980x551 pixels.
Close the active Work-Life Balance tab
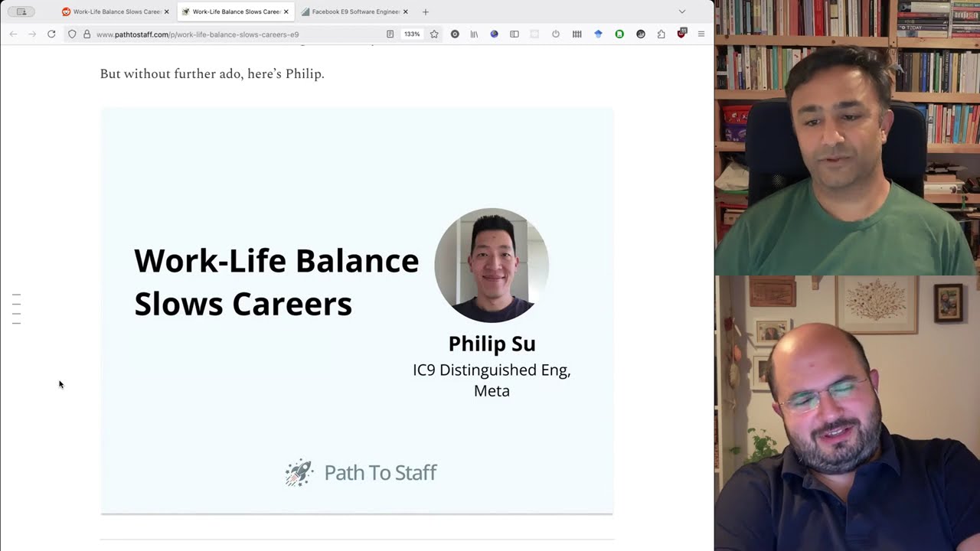pyautogui.click(x=286, y=11)
